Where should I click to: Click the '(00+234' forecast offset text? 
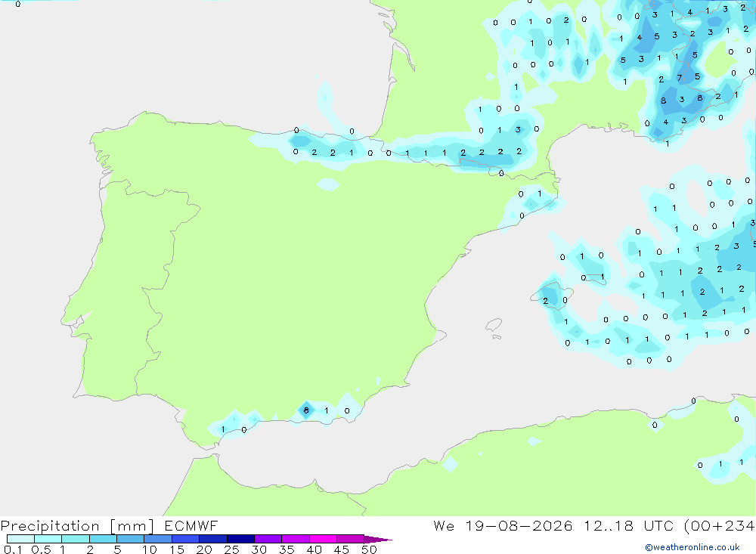tap(720, 525)
